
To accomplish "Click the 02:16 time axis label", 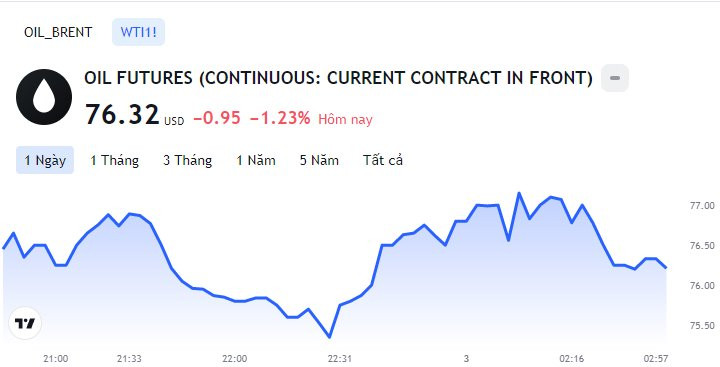I will [x=572, y=359].
